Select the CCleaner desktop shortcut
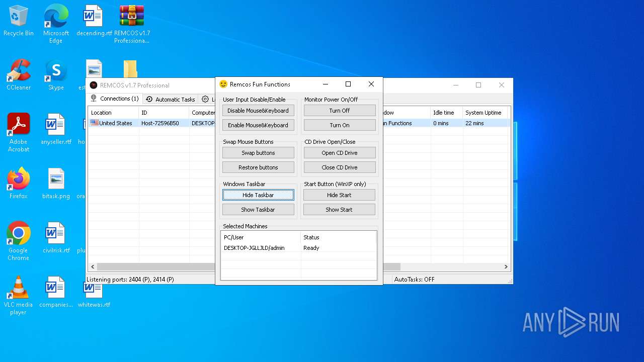Image resolution: width=644 pixels, height=362 pixels. pyautogui.click(x=19, y=75)
